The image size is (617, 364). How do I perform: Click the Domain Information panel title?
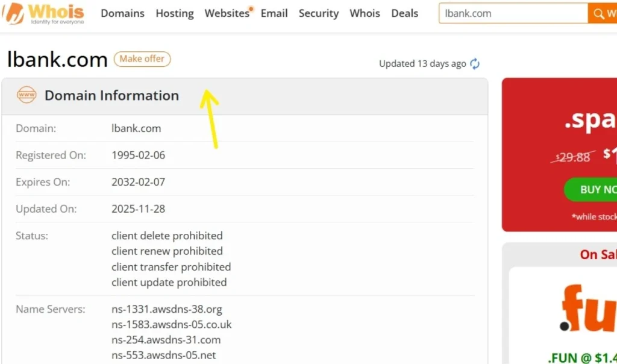(111, 95)
